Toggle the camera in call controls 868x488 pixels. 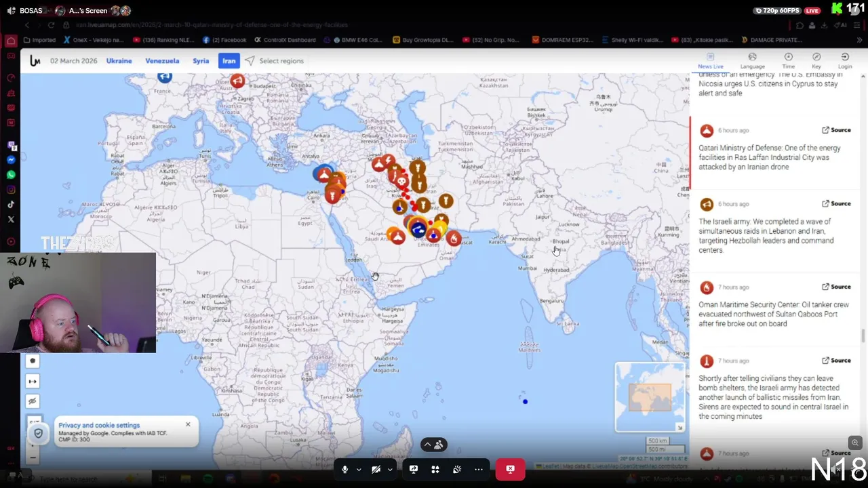(376, 469)
